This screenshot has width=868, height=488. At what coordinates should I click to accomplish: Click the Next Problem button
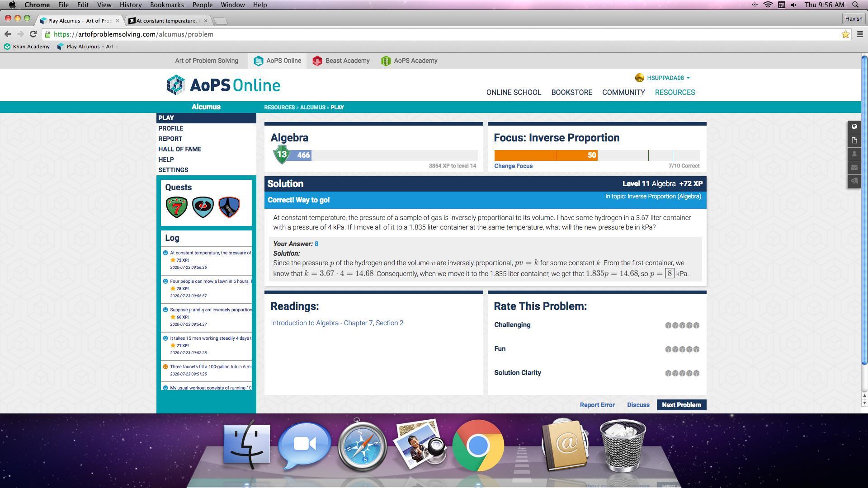pyautogui.click(x=681, y=405)
